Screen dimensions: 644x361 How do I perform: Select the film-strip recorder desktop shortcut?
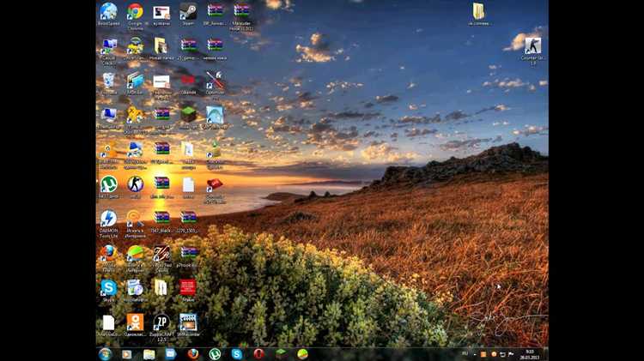pos(188,323)
